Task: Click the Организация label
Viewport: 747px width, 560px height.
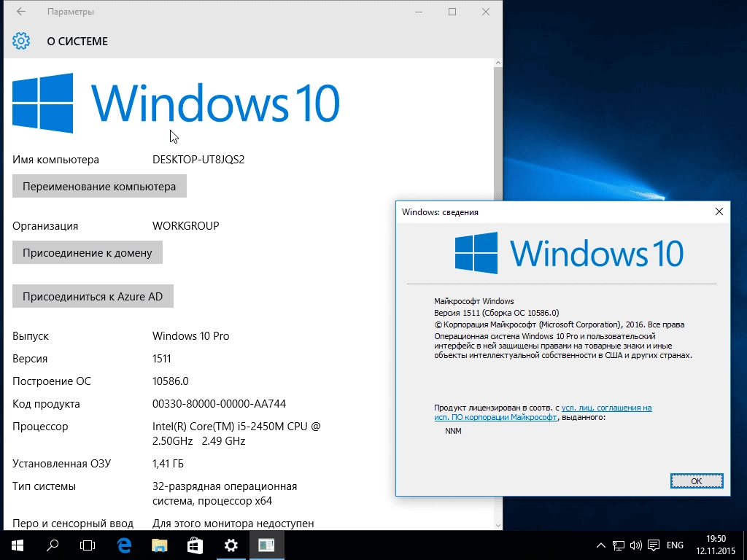Action: (45, 226)
